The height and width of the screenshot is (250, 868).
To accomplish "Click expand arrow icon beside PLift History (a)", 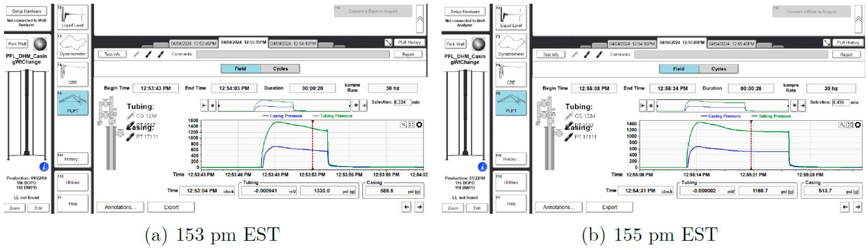I will (x=388, y=43).
